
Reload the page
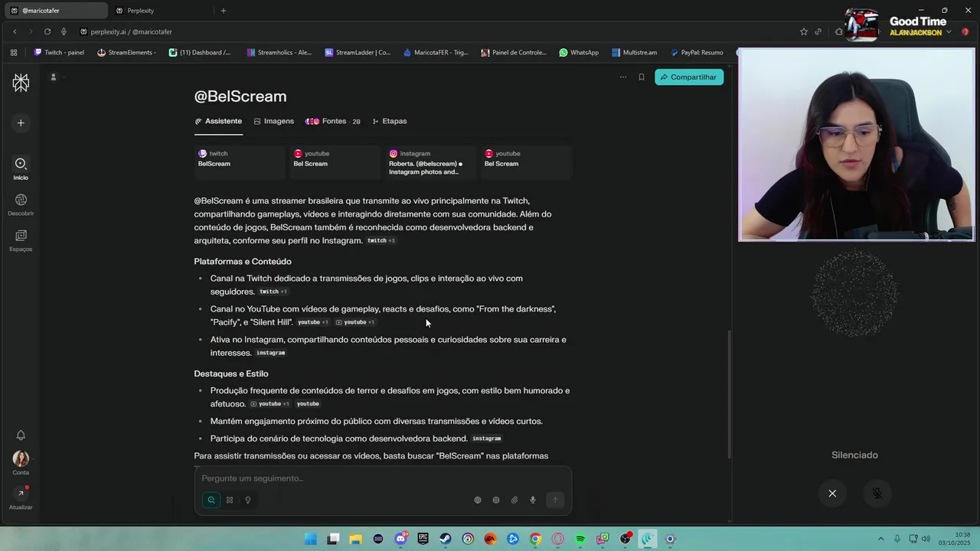pos(47,32)
